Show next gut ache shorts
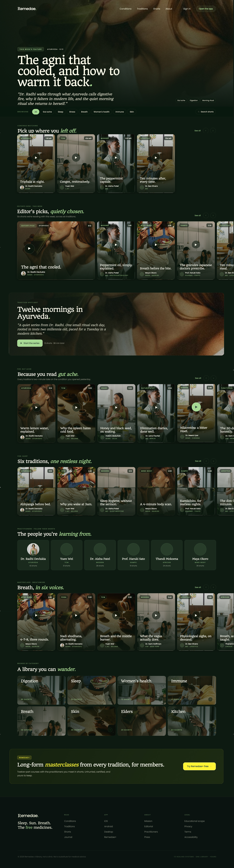This screenshot has height=868, width=234. [213, 378]
